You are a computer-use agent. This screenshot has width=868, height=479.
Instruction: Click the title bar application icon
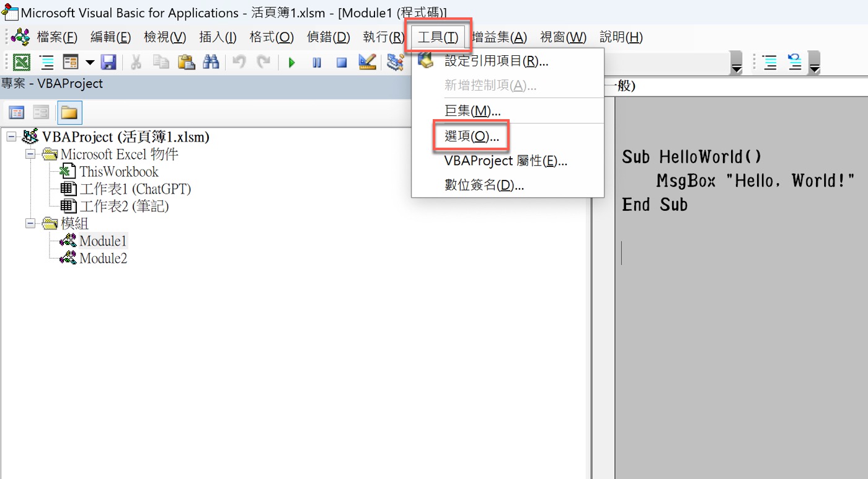click(10, 12)
